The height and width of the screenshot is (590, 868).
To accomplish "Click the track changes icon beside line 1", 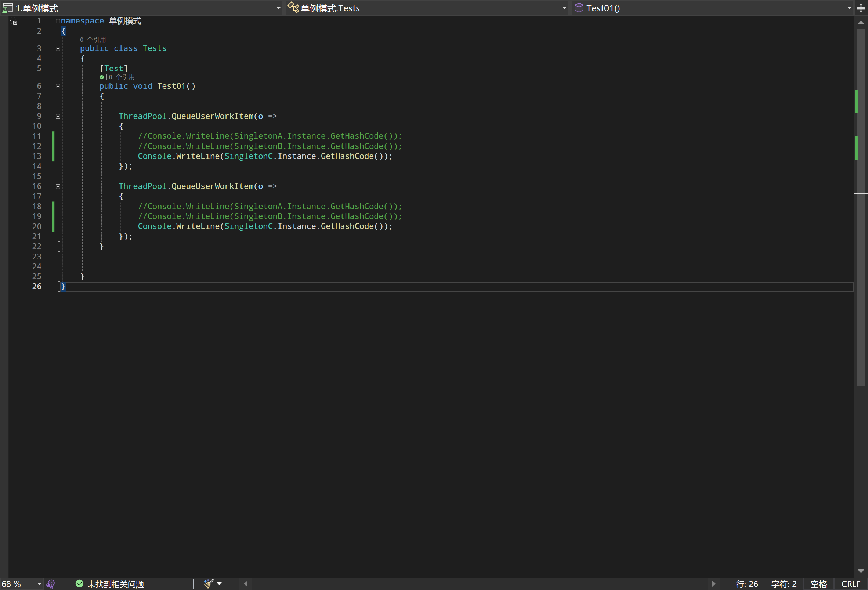I will tap(14, 21).
